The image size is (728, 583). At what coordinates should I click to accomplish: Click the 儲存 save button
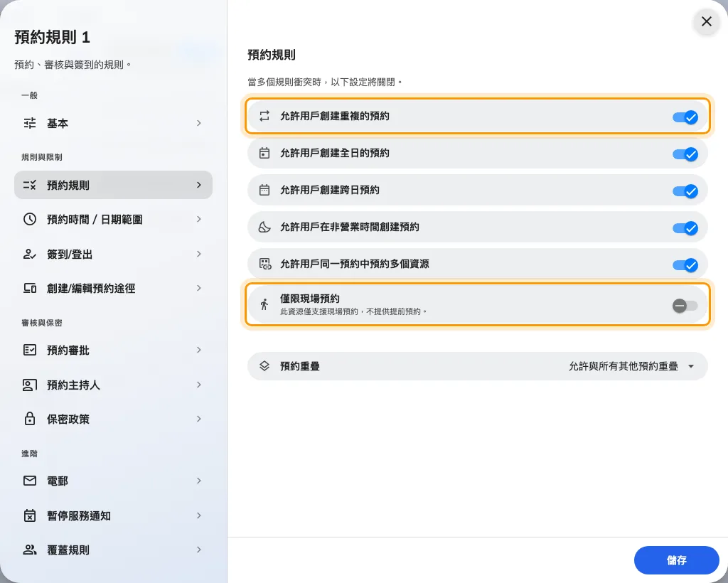click(x=677, y=560)
